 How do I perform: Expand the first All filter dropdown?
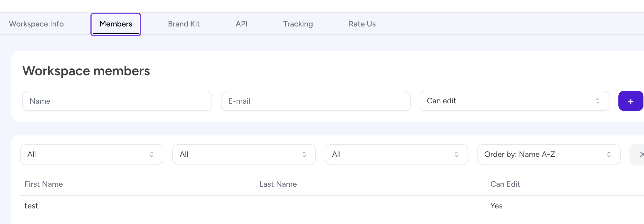click(92, 154)
